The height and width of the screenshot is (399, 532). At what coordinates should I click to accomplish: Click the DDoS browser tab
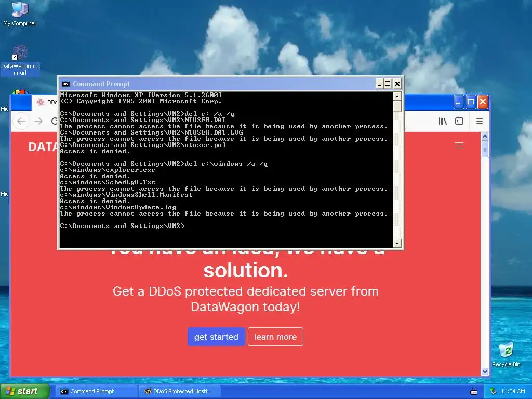[x=46, y=102]
